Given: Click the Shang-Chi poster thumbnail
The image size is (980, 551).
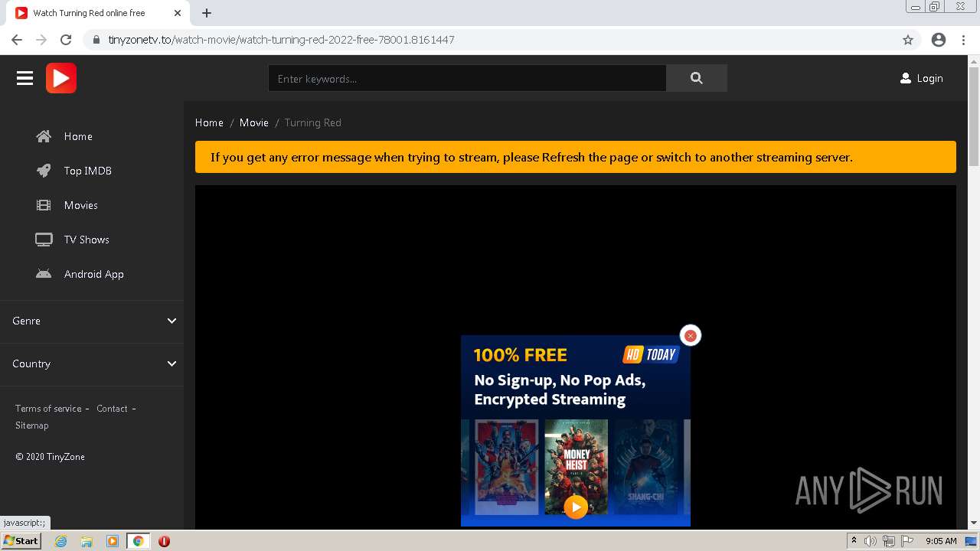Looking at the screenshot, I should (645, 467).
